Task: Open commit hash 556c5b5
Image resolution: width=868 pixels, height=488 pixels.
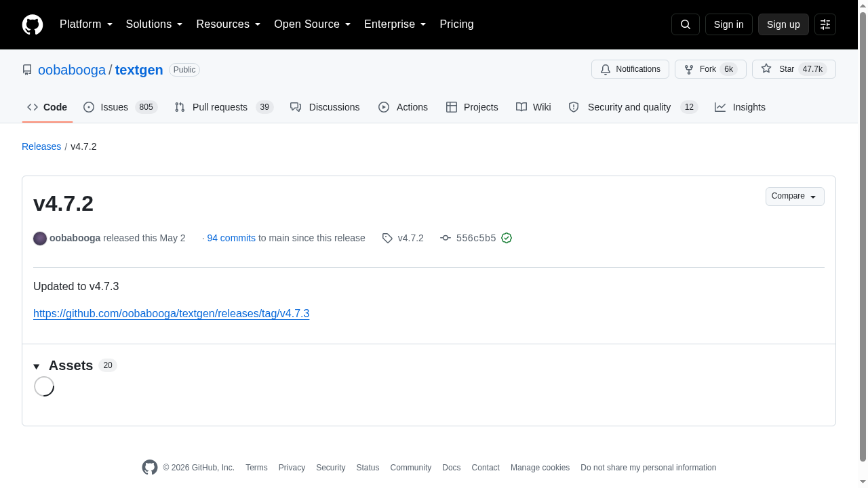Action: [x=476, y=238]
